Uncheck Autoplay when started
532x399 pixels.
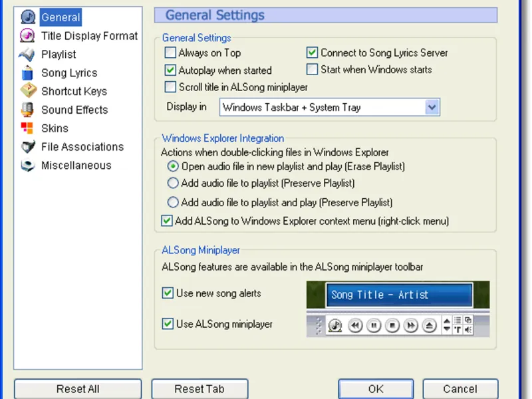pos(170,70)
